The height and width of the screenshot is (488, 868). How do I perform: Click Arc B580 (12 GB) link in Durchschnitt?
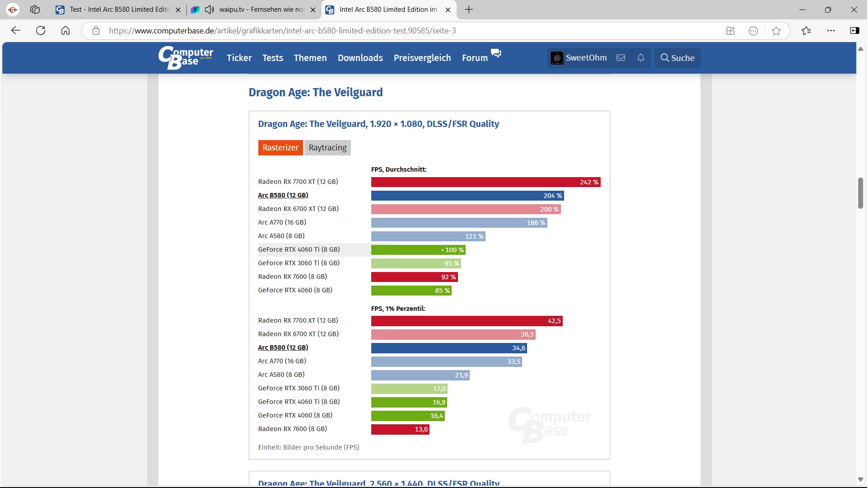click(x=283, y=195)
